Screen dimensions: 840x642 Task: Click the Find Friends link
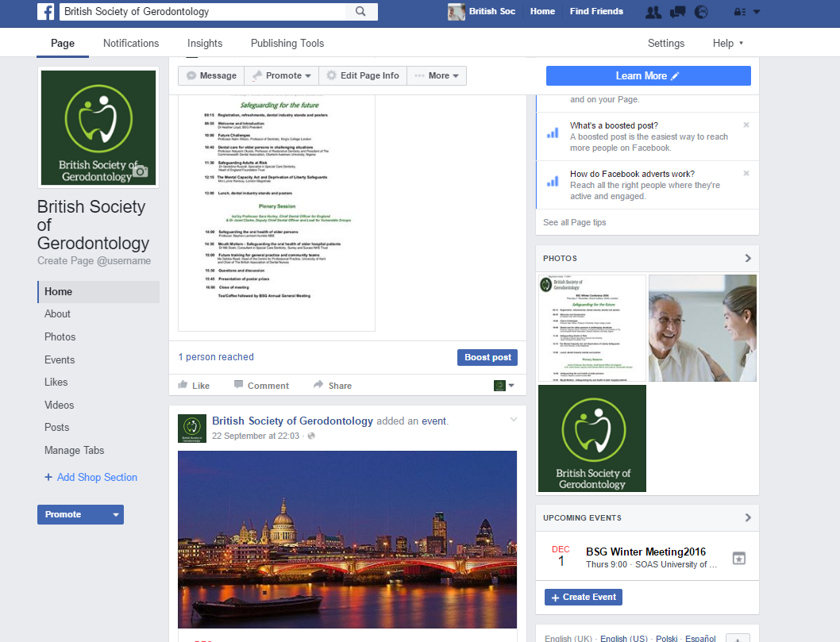point(596,11)
